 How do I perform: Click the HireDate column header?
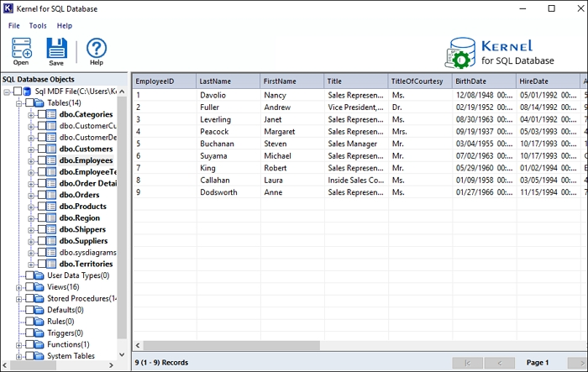click(x=548, y=81)
